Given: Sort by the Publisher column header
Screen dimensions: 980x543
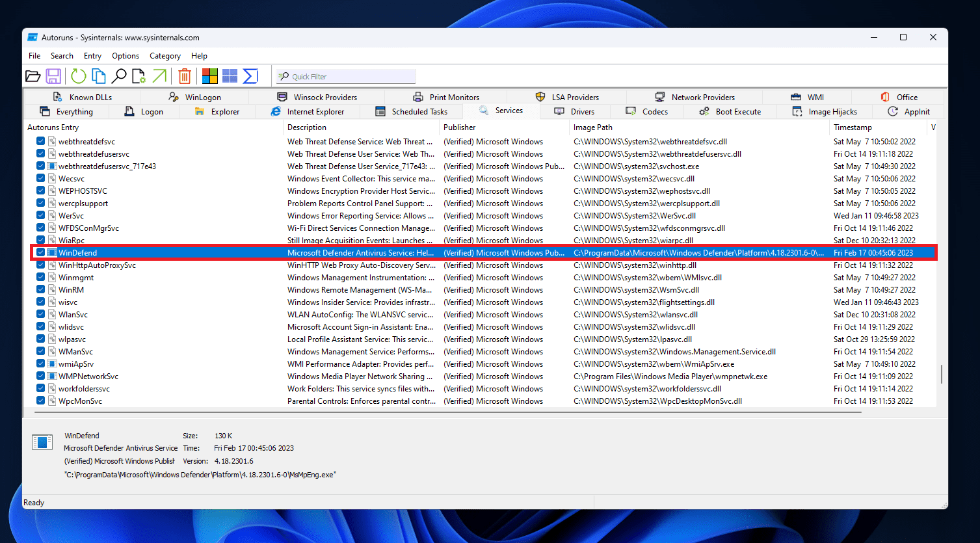Looking at the screenshot, I should click(x=460, y=127).
